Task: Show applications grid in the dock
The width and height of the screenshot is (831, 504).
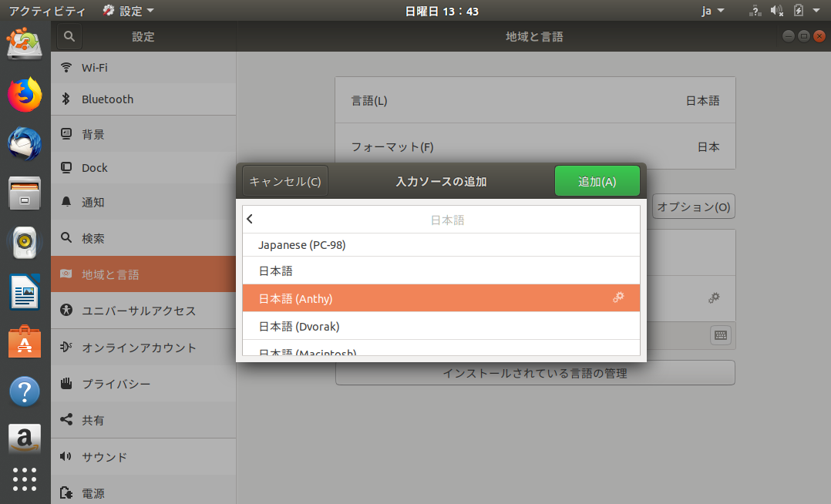Action: pos(25,479)
